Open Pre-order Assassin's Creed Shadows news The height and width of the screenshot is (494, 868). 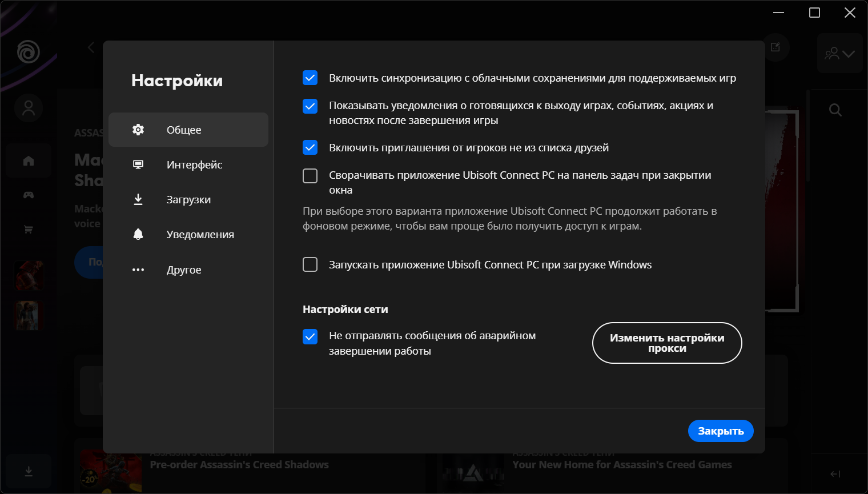click(x=239, y=465)
